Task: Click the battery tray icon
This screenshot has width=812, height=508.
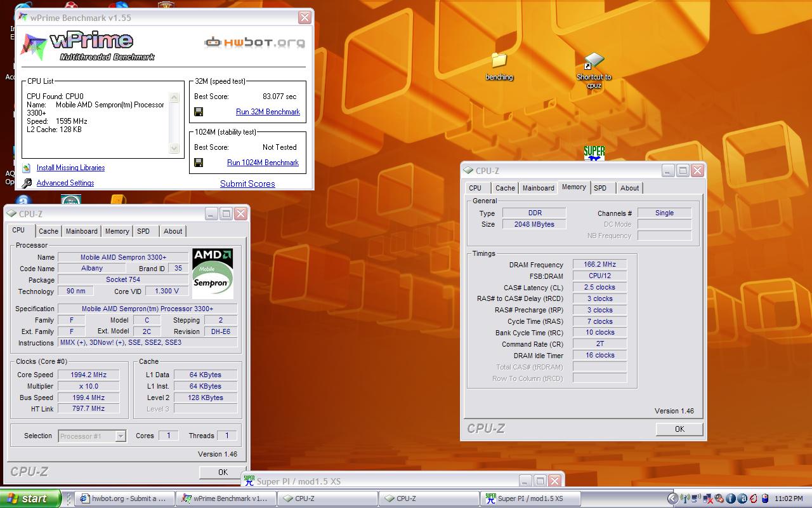Action: pyautogui.click(x=765, y=498)
